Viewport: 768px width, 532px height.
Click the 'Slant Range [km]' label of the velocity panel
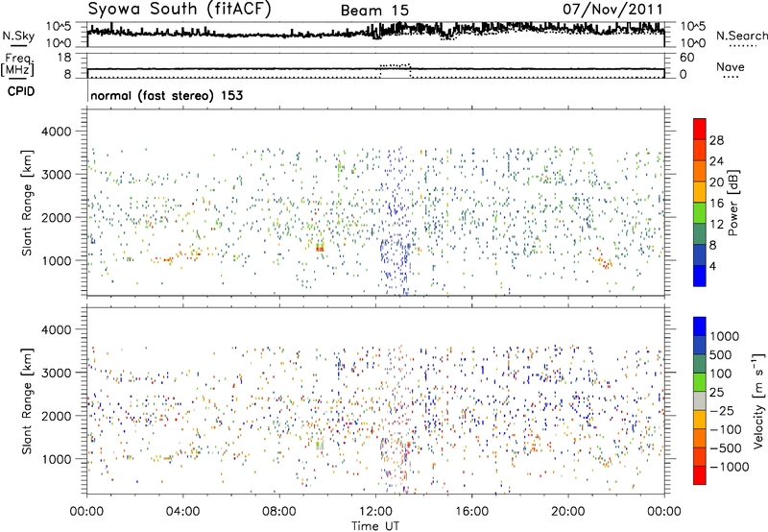click(27, 401)
